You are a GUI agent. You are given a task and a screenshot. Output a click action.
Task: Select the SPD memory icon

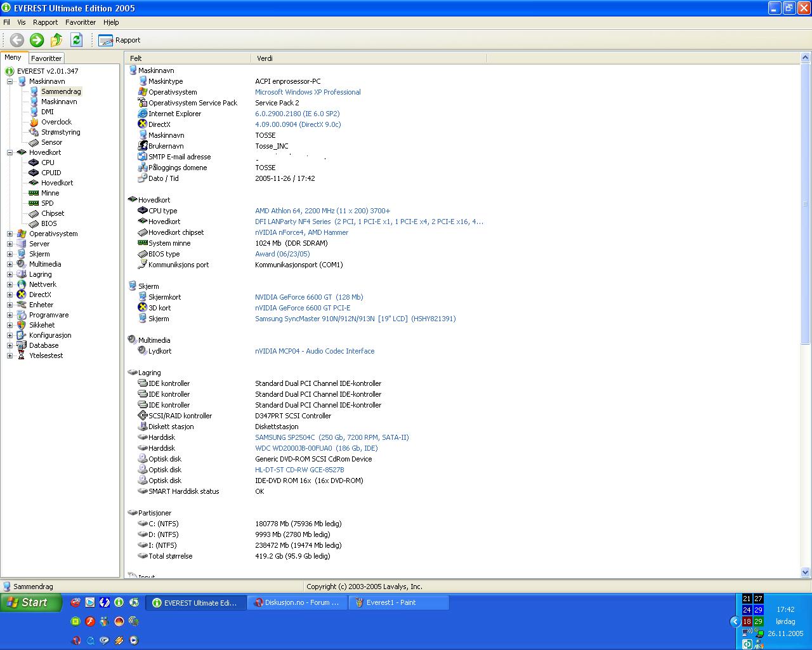(x=34, y=203)
